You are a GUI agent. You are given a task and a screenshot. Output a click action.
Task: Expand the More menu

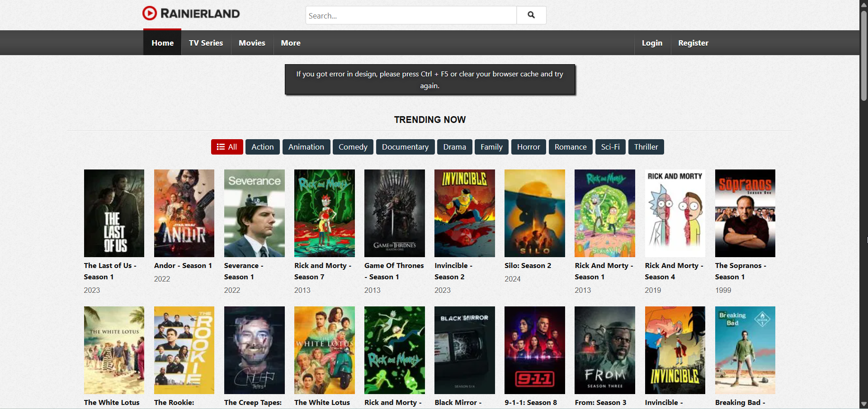(x=291, y=43)
